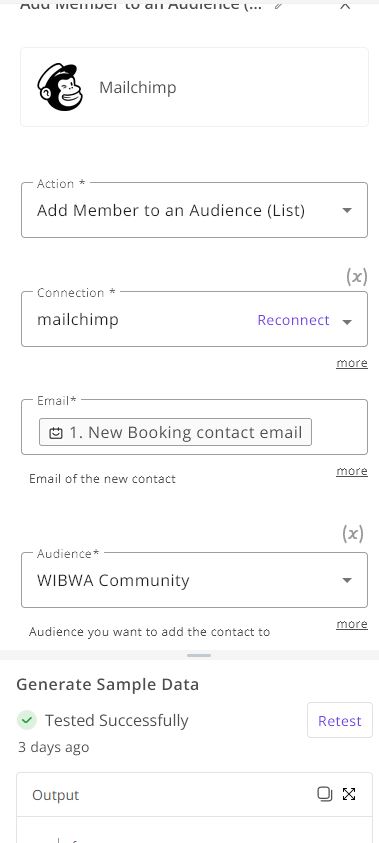This screenshot has width=379, height=843.
Task: Click the (x) variable icon above Connection
Action: click(x=356, y=276)
